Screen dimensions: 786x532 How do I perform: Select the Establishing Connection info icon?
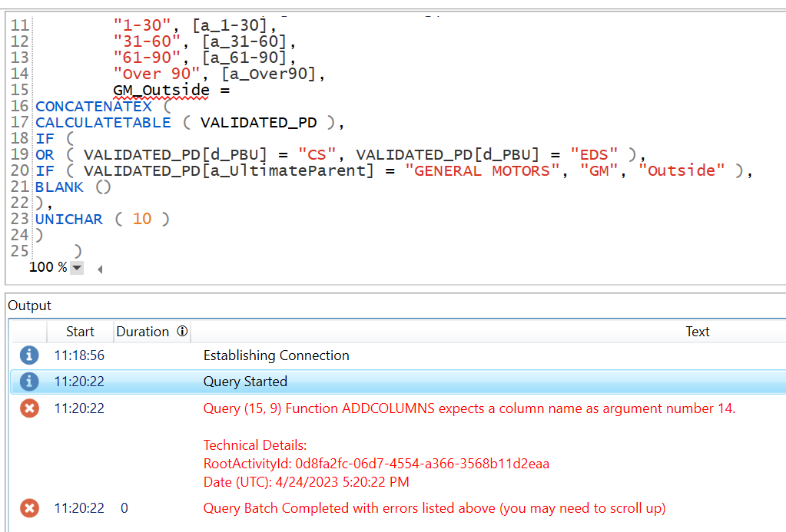pos(29,355)
